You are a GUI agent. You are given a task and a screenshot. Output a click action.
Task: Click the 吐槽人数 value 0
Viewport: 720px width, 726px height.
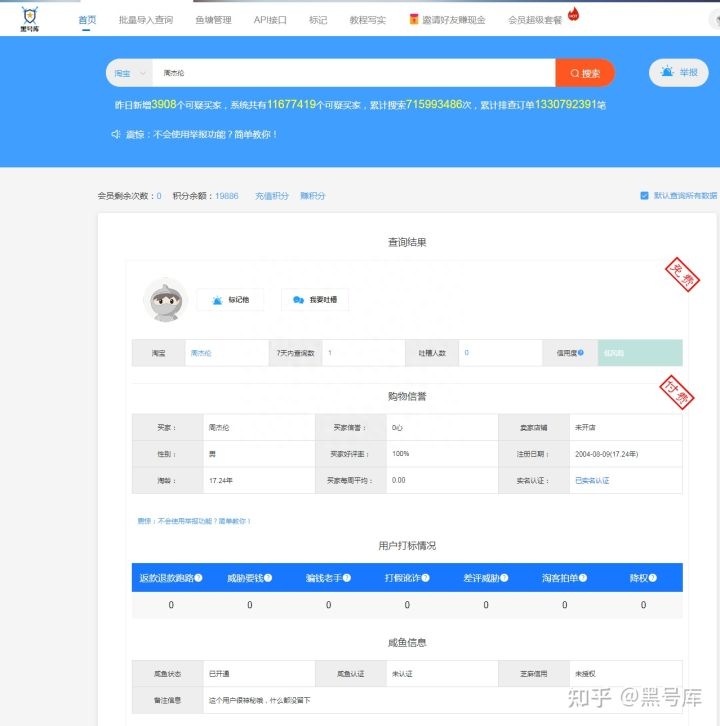[467, 352]
